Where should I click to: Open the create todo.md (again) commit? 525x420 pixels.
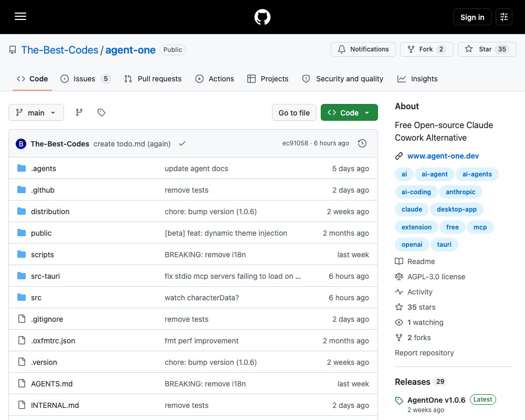coord(132,144)
